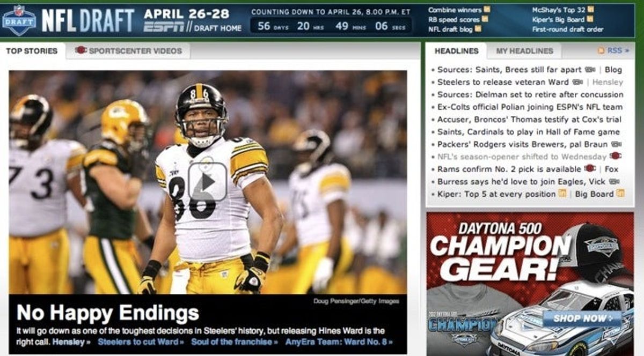
Task: Play the Hines Ward video
Action: [x=208, y=182]
